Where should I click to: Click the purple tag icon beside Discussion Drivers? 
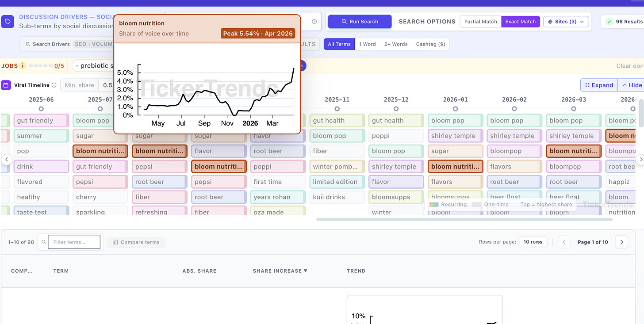(x=8, y=22)
